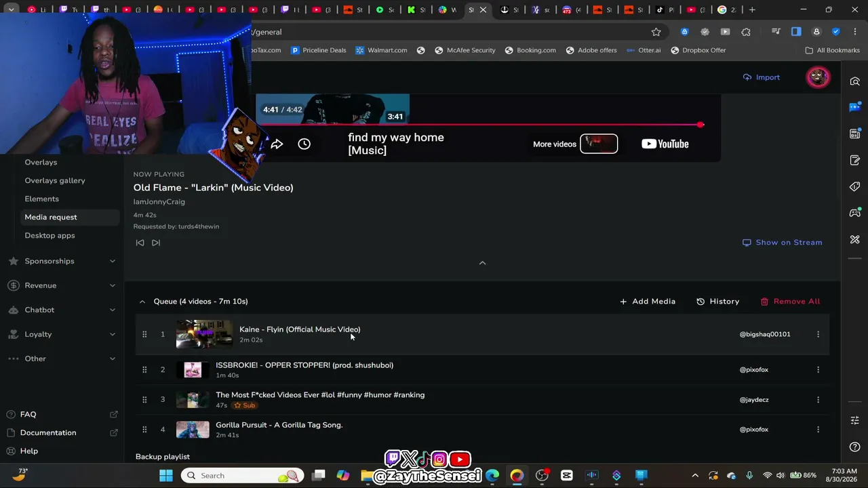
Task: Click requester name @bigshaq00101
Action: (x=765, y=334)
